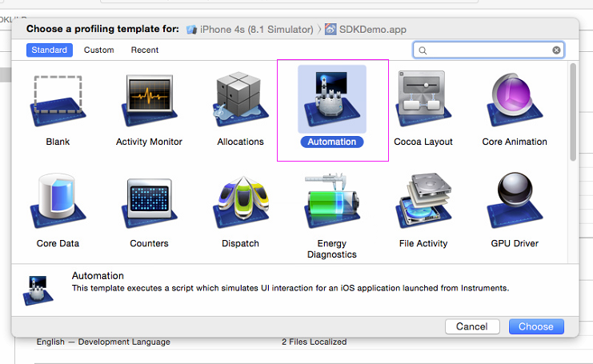Click the Core Animation label
The width and height of the screenshot is (593, 364).
pos(515,142)
